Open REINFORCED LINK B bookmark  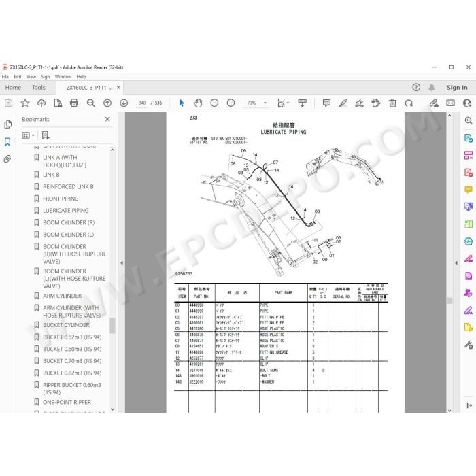[68, 186]
